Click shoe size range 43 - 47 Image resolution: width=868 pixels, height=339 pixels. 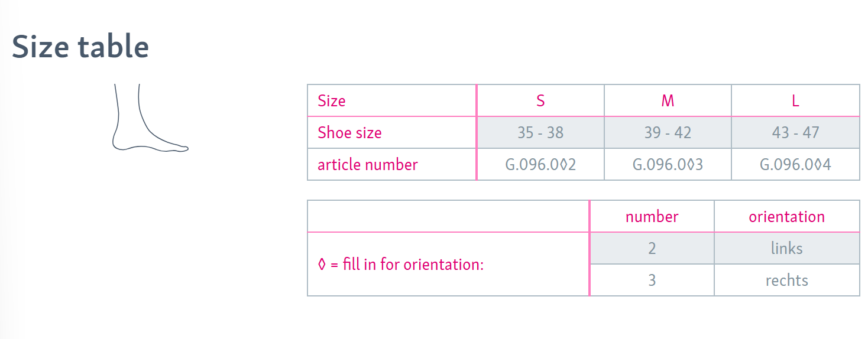795,132
